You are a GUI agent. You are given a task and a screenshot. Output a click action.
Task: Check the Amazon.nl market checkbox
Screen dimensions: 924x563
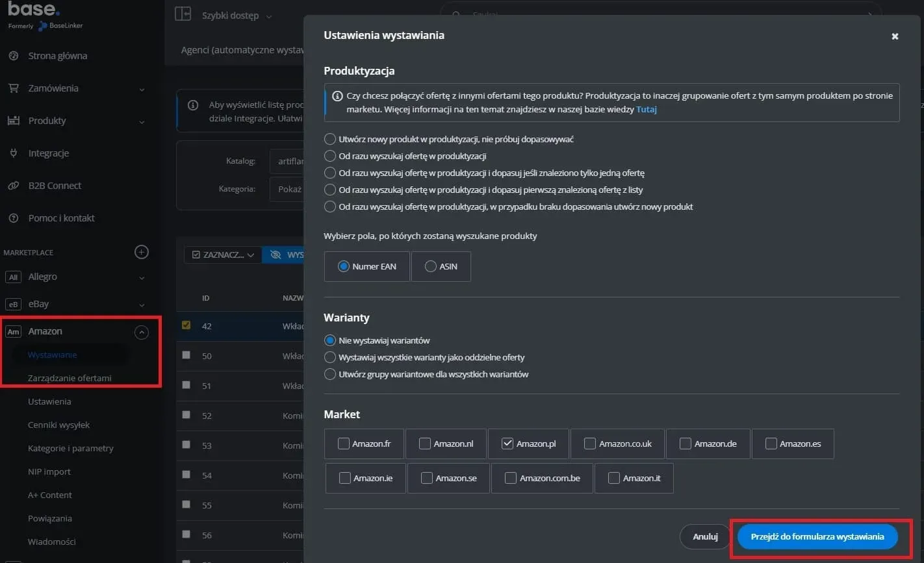pos(425,444)
